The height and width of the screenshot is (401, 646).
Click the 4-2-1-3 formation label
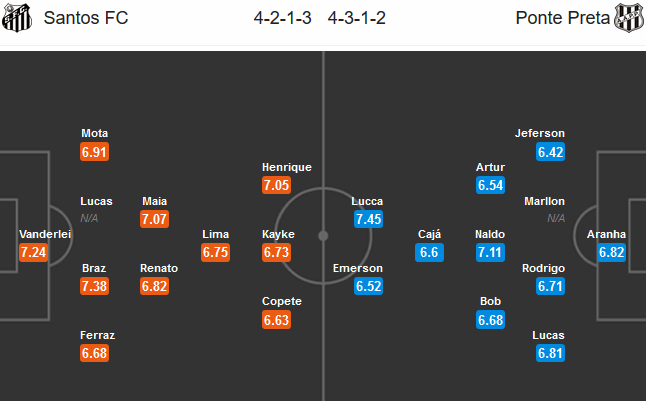coord(283,18)
